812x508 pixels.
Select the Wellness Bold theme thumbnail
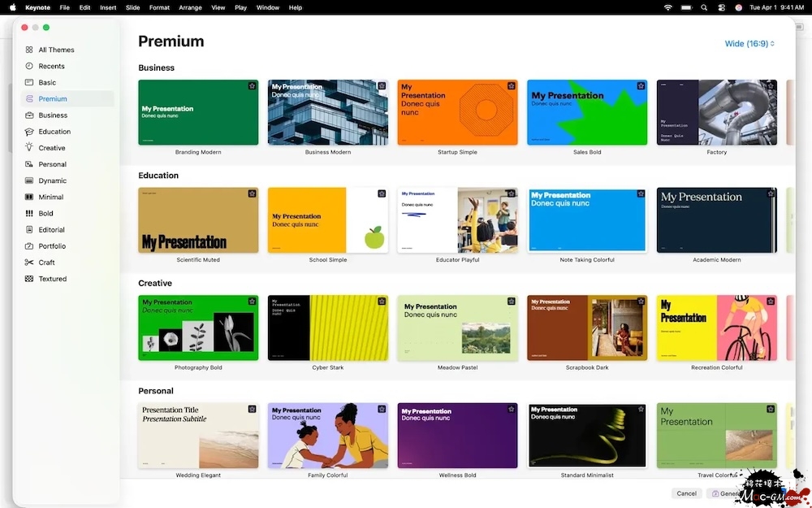457,436
